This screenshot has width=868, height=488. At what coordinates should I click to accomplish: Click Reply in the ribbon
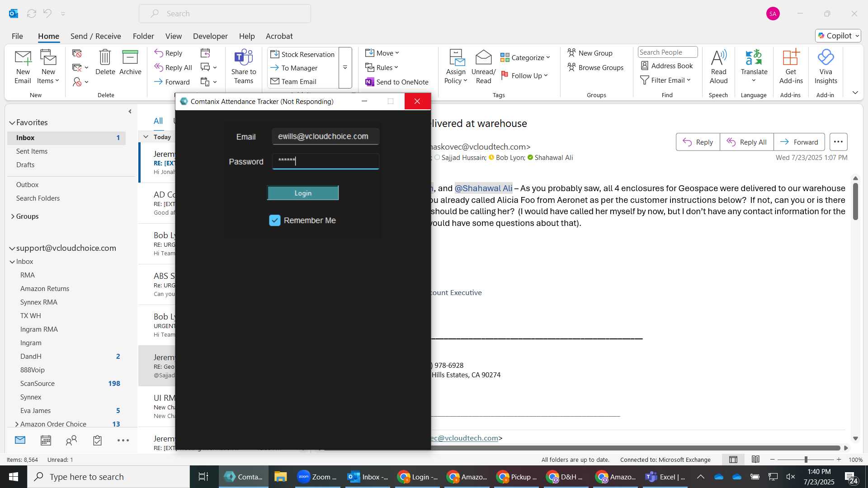[x=168, y=53]
